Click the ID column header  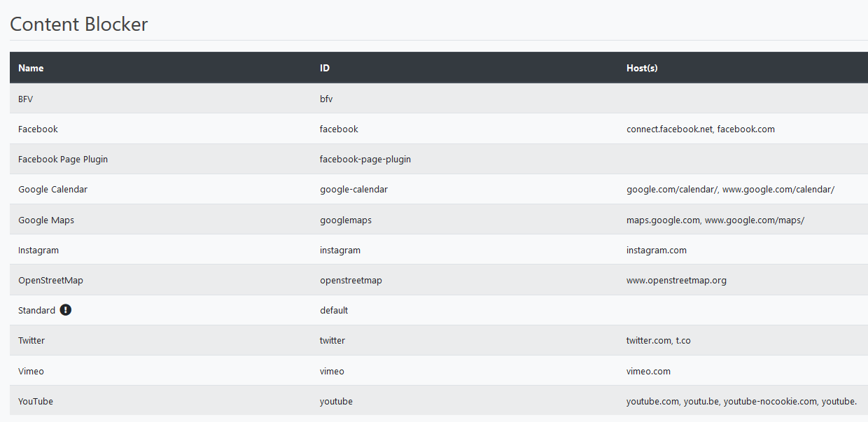tap(325, 68)
